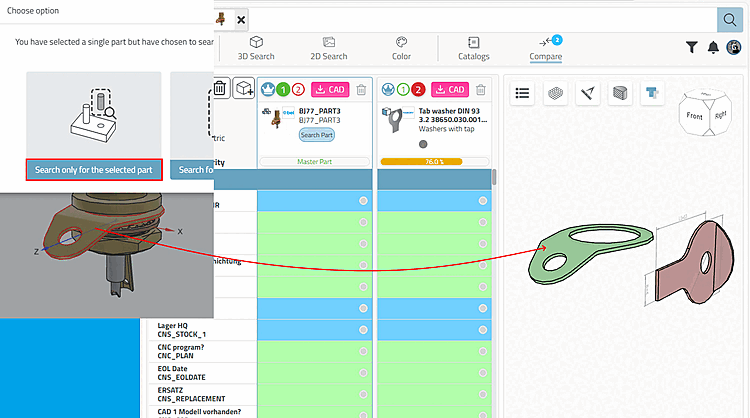Click Right face of the view cube

(720, 115)
